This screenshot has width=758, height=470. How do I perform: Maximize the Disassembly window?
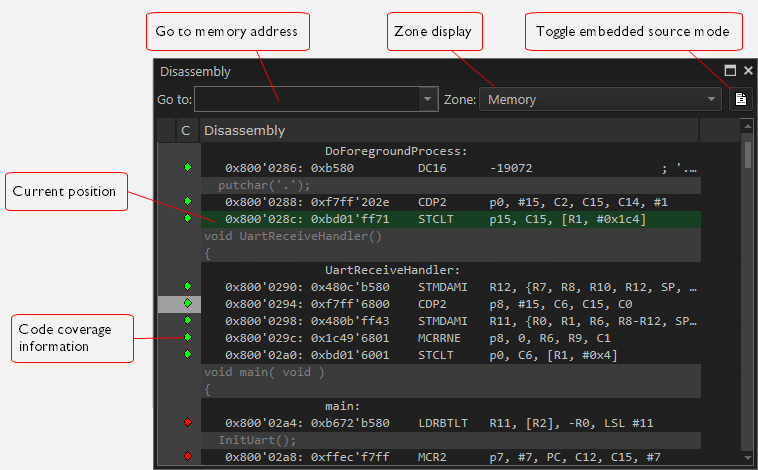[x=730, y=71]
